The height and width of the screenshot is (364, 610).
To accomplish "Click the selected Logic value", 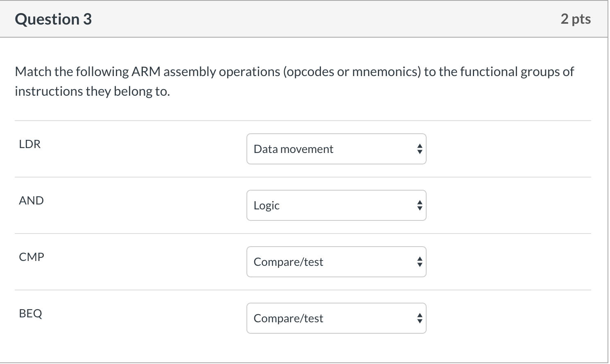I will (267, 205).
